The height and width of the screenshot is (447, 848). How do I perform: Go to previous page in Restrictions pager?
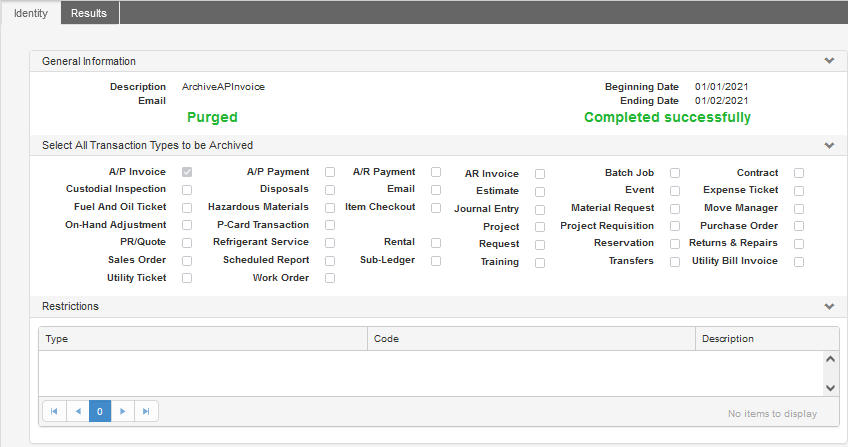tap(77, 411)
